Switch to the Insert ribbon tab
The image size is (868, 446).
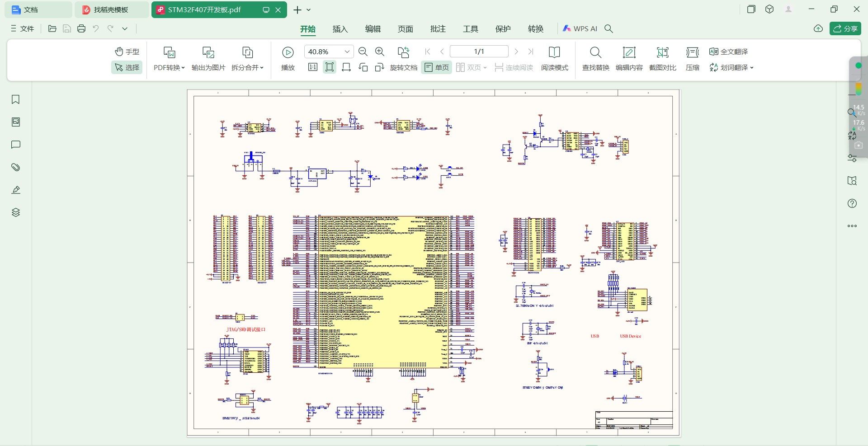[340, 29]
